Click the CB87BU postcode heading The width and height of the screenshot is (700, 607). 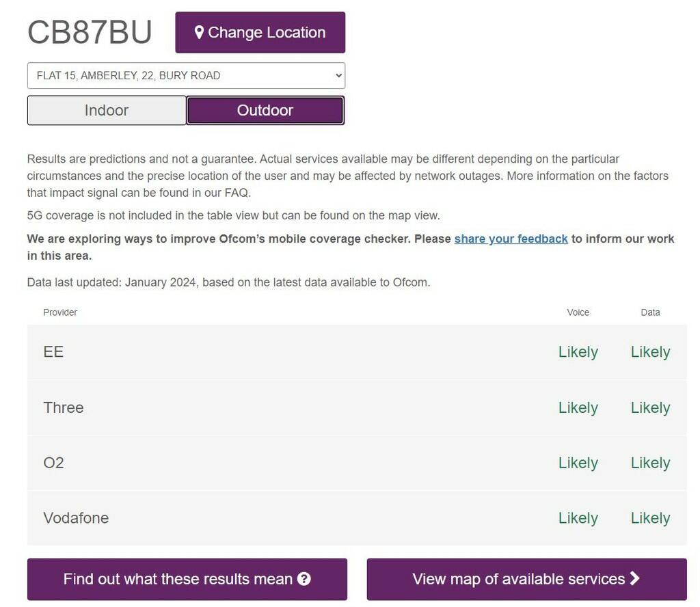pyautogui.click(x=90, y=32)
